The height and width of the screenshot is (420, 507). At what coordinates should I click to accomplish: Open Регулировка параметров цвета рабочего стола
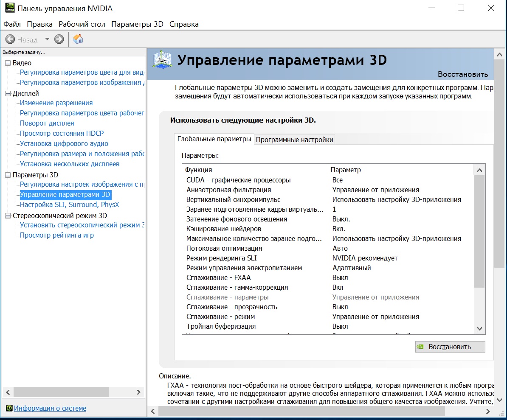pos(82,113)
